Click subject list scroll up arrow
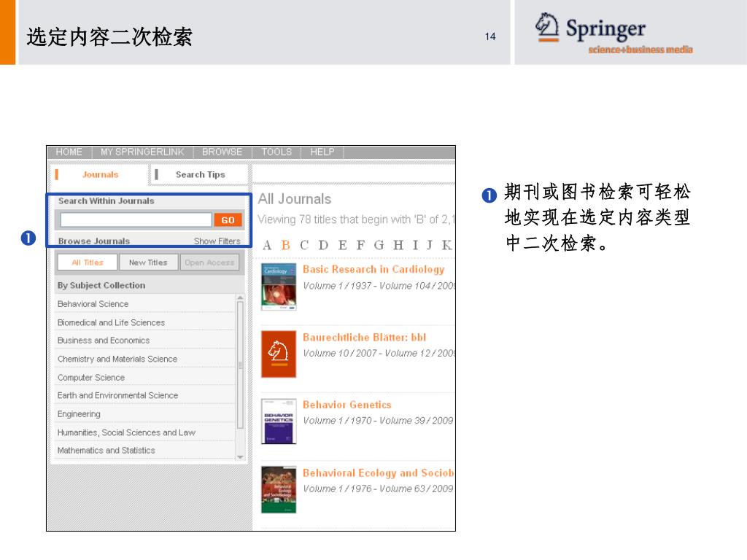This screenshot has width=747, height=560. click(240, 298)
